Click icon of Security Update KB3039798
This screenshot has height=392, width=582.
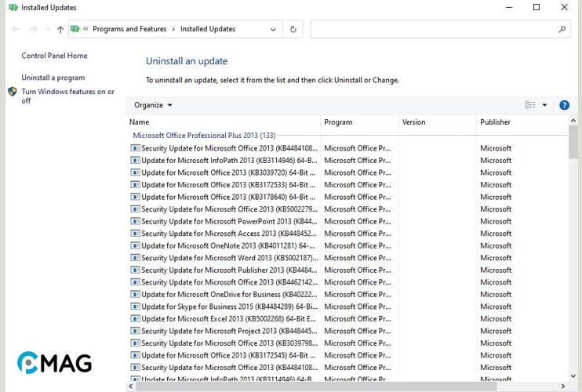pos(135,343)
